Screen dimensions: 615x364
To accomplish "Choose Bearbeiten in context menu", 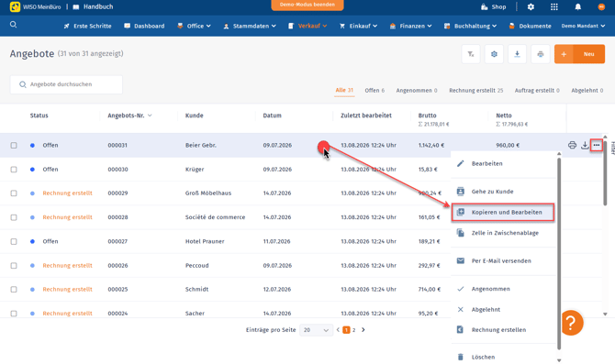I will 504,164.
